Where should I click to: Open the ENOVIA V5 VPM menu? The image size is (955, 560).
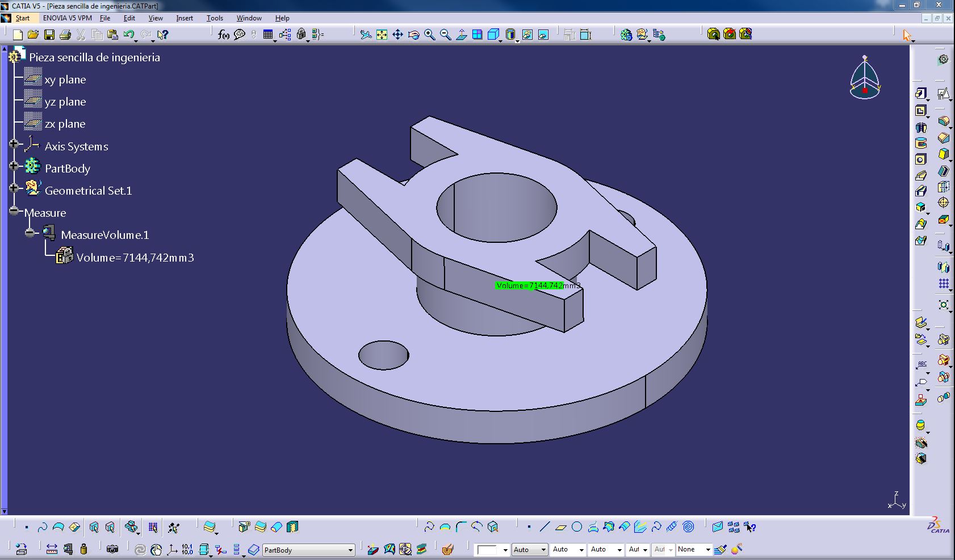(x=67, y=18)
